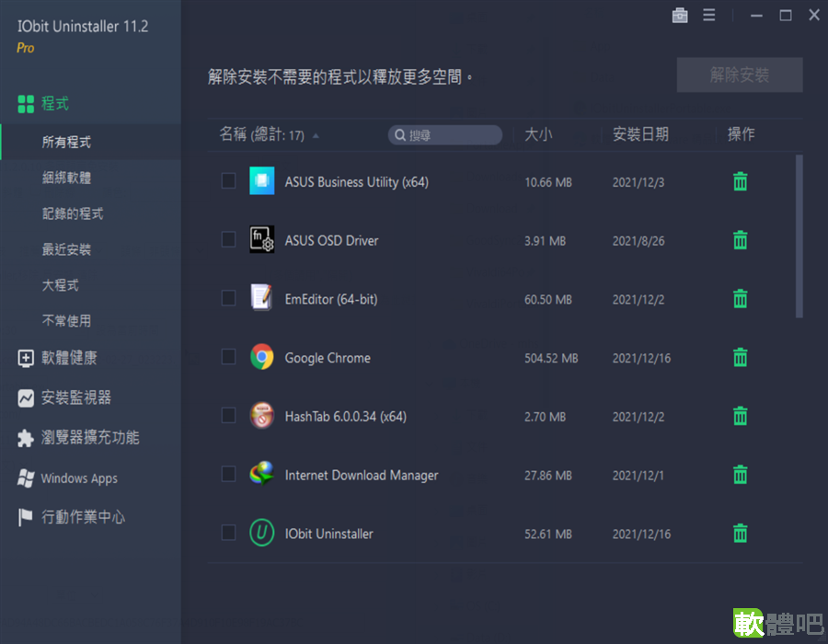This screenshot has height=644, width=828.
Task: Click trash icon for ASUS OSD Driver
Action: point(740,240)
